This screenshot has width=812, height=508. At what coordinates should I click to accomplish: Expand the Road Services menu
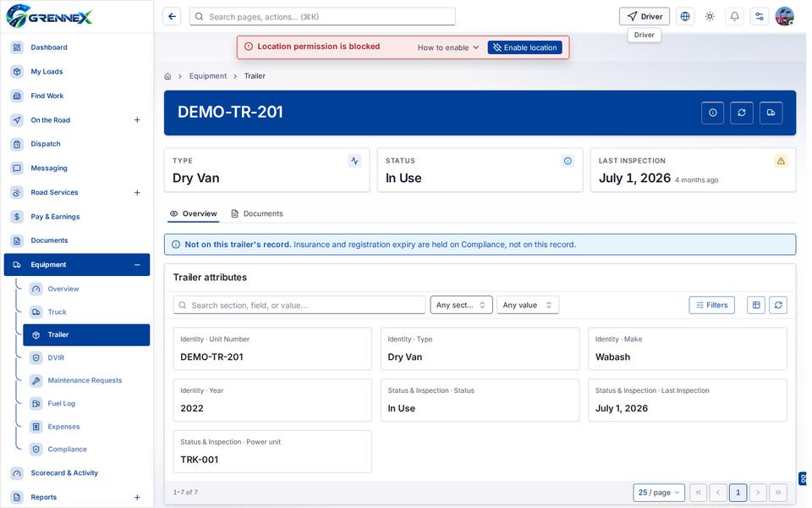pyautogui.click(x=137, y=193)
